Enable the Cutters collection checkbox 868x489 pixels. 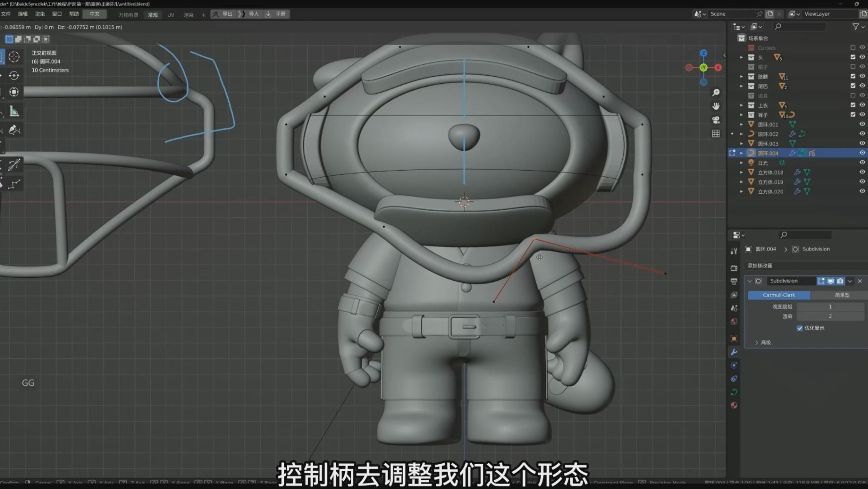[x=853, y=48]
